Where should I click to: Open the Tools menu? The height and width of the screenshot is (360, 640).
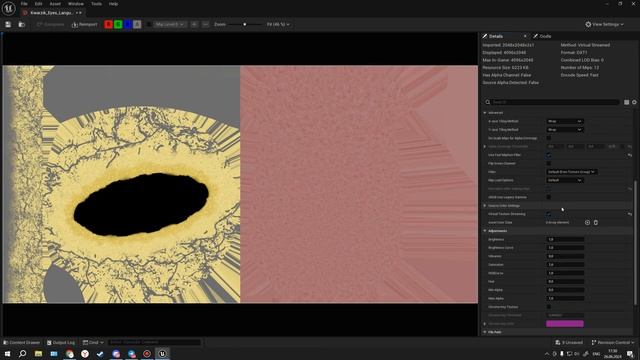(x=96, y=4)
